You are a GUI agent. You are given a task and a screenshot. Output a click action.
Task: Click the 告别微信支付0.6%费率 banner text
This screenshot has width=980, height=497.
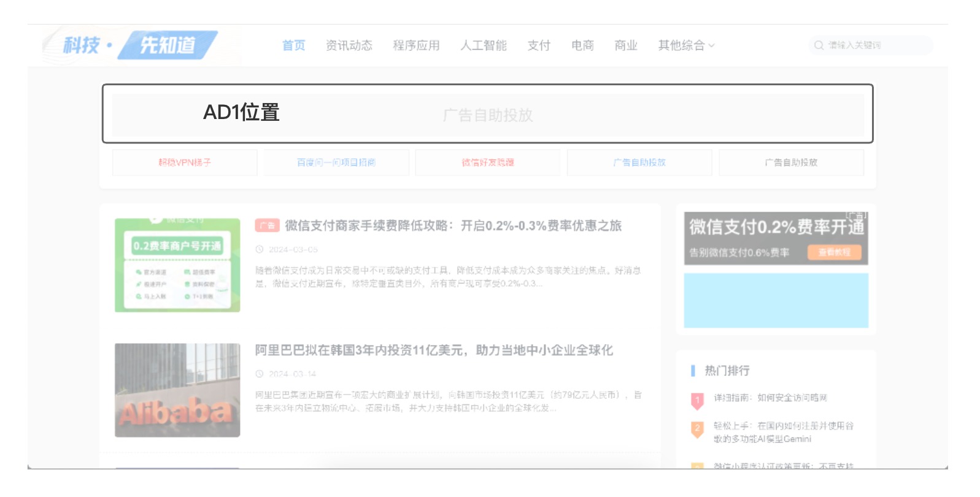739,253
